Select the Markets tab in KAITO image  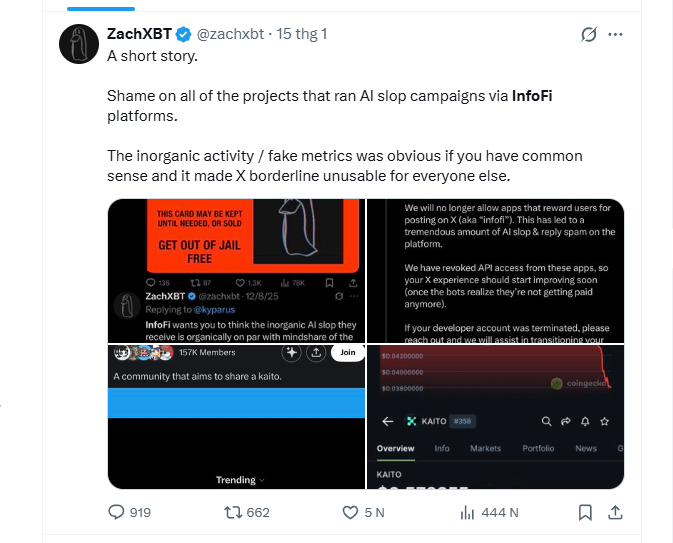tap(485, 448)
